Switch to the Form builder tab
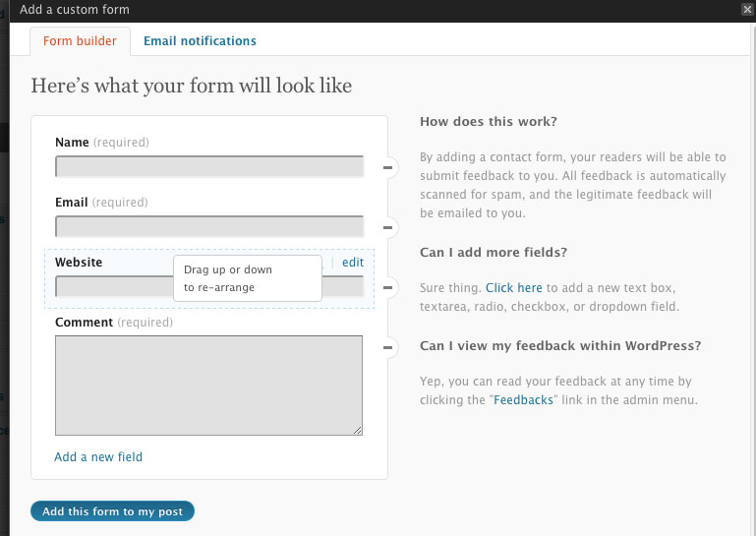 (x=80, y=41)
